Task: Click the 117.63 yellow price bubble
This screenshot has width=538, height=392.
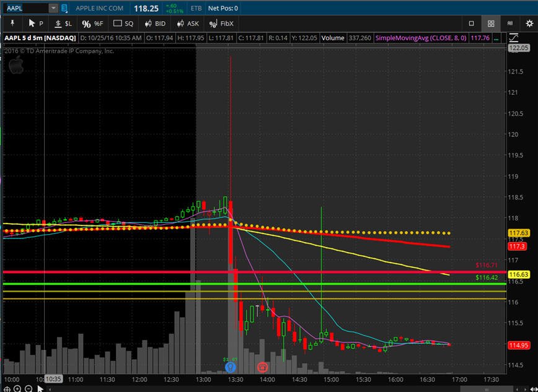Action: [519, 233]
